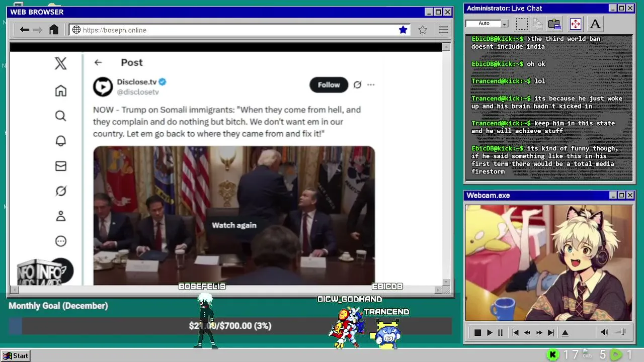The height and width of the screenshot is (362, 644).
Task: Click browser scrollbar up arrow
Action: tap(446, 47)
